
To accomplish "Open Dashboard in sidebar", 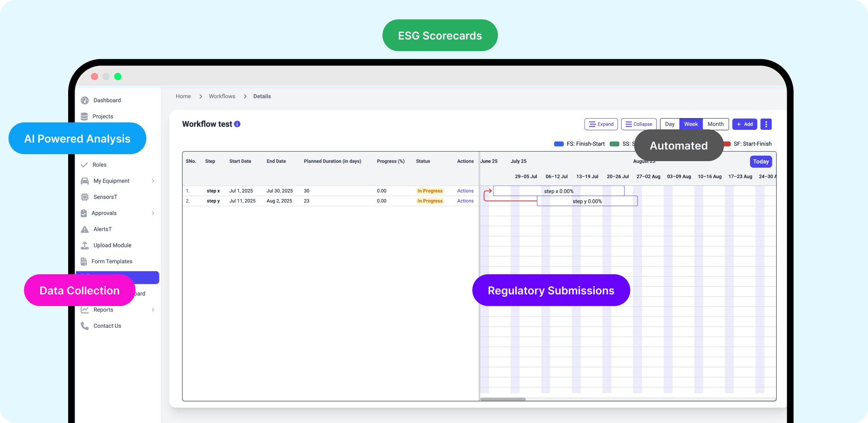I will (107, 100).
